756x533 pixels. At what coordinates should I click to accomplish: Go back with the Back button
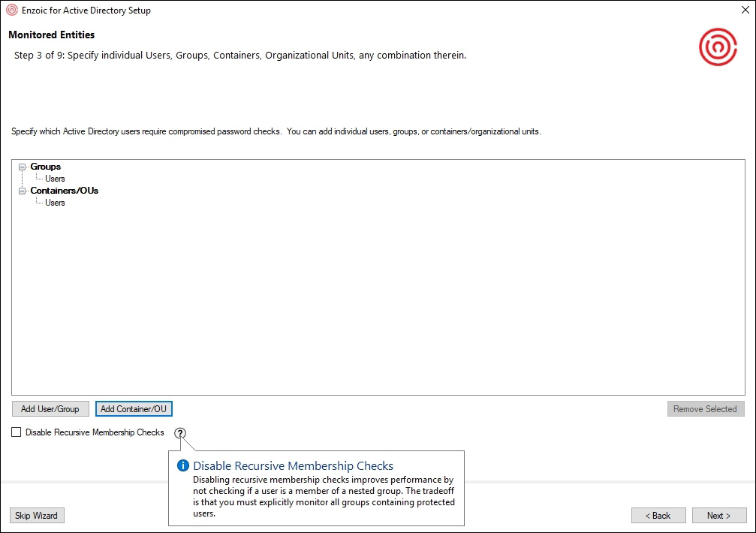point(658,516)
